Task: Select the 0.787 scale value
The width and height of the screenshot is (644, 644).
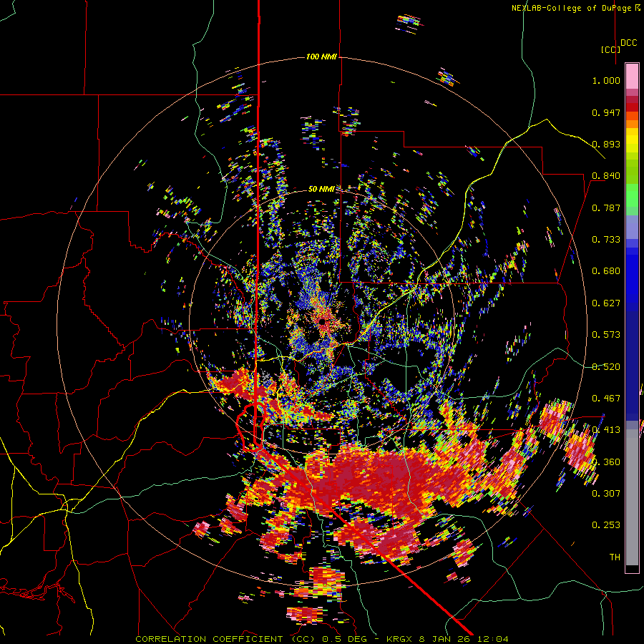Action: tap(606, 208)
